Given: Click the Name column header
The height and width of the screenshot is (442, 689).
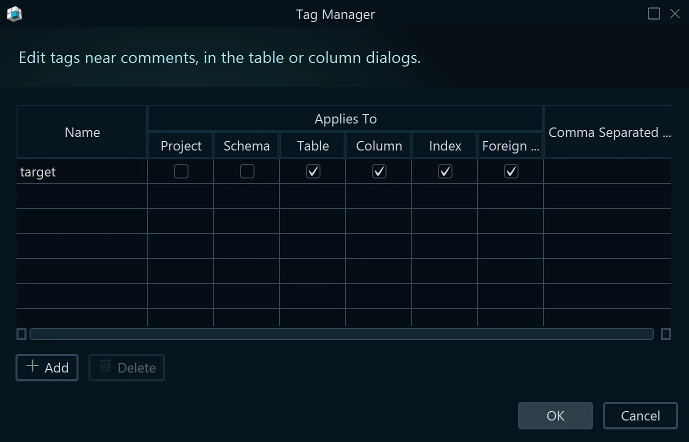Looking at the screenshot, I should [82, 132].
